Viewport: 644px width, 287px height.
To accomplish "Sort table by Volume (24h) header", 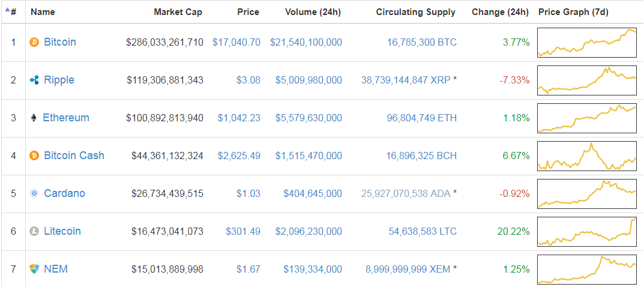I will (x=313, y=12).
